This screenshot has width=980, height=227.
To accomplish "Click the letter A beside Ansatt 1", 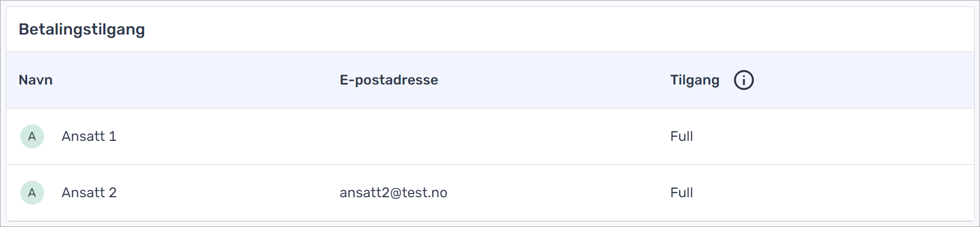I will tap(32, 137).
